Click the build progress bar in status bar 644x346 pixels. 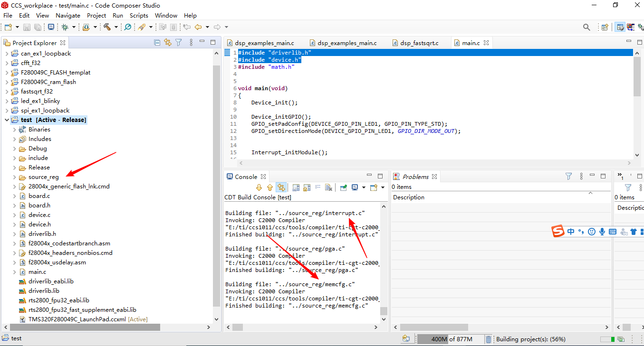607,339
